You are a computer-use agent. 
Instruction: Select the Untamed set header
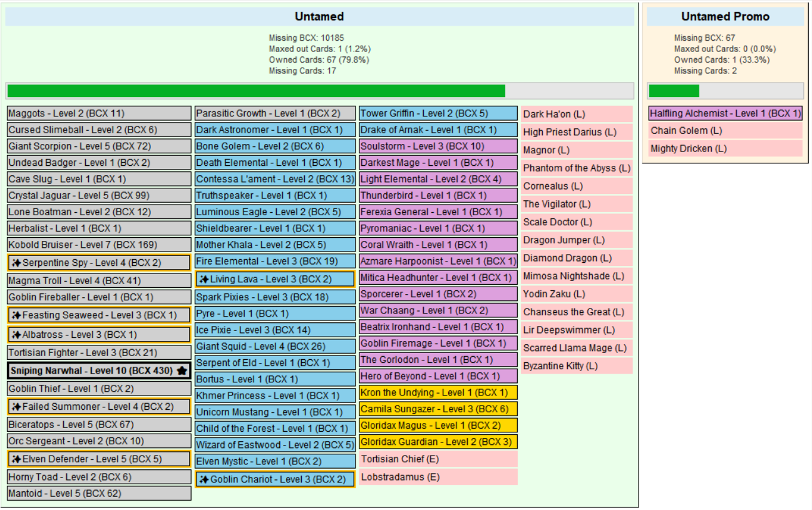(319, 17)
